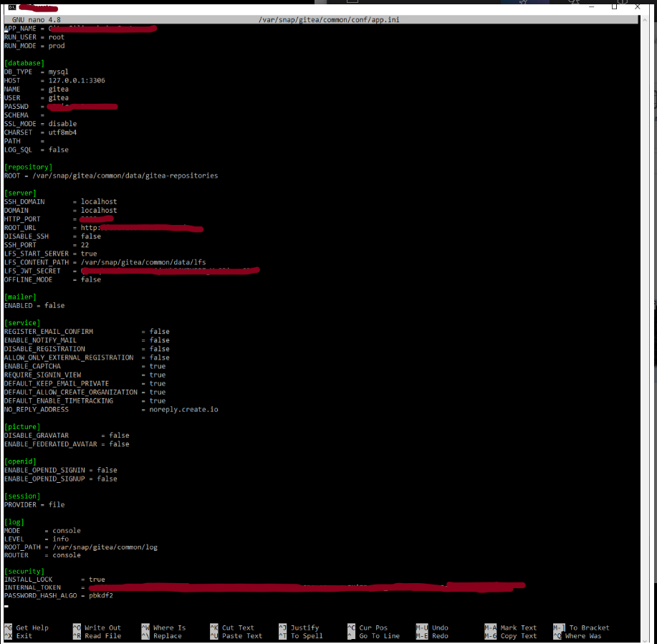This screenshot has height=644, width=657.
Task: Click Cur Pos to show cursor position
Action: (x=372, y=627)
